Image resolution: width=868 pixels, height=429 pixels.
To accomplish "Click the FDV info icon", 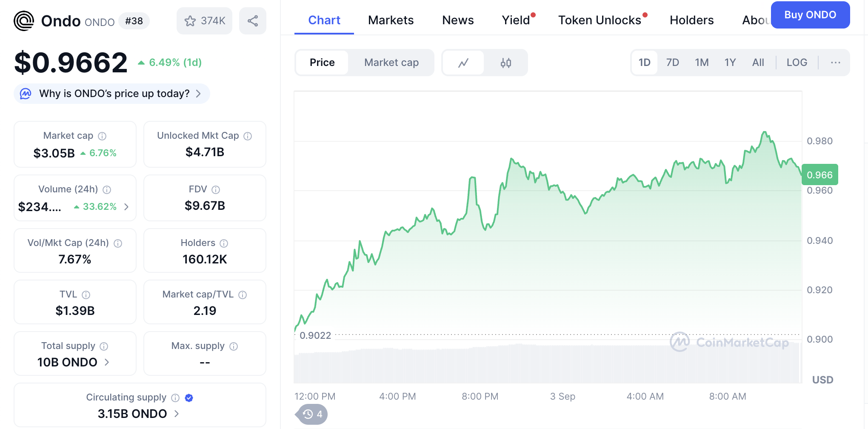I will coord(216,190).
